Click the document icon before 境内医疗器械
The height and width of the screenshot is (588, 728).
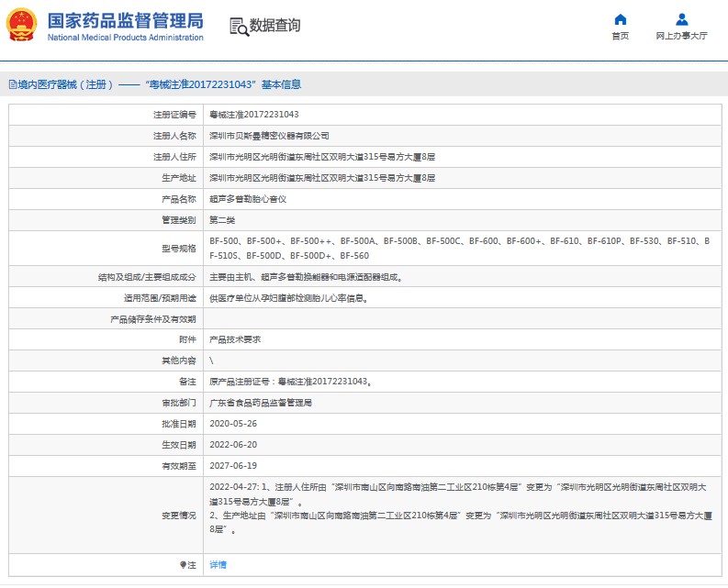[11, 84]
